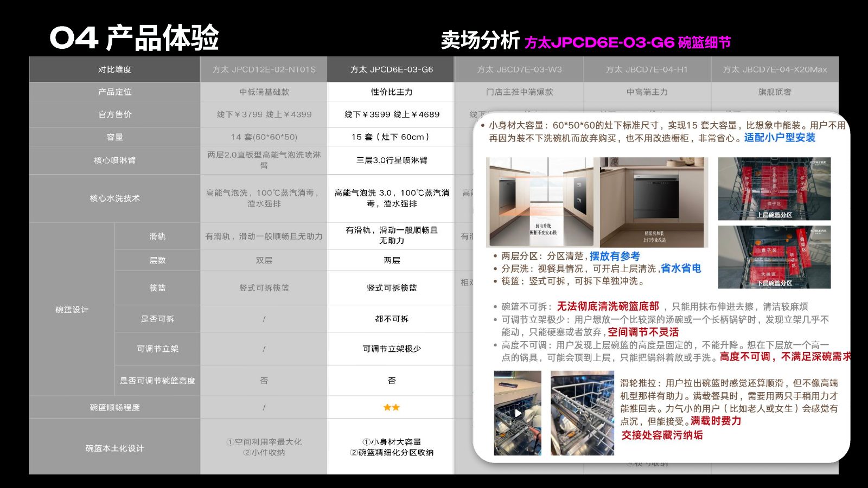
Task: Click the 可调节立架 sub-row label
Action: tap(157, 349)
